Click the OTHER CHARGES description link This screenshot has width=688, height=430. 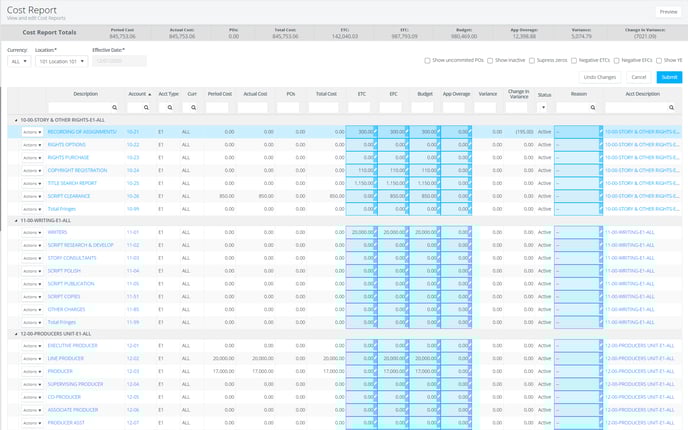tap(66, 310)
